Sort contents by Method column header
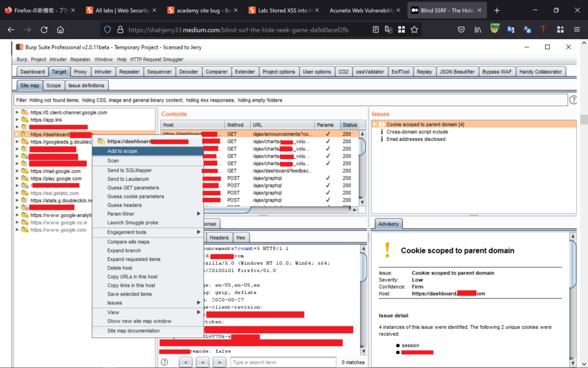588x368 pixels. (x=237, y=125)
